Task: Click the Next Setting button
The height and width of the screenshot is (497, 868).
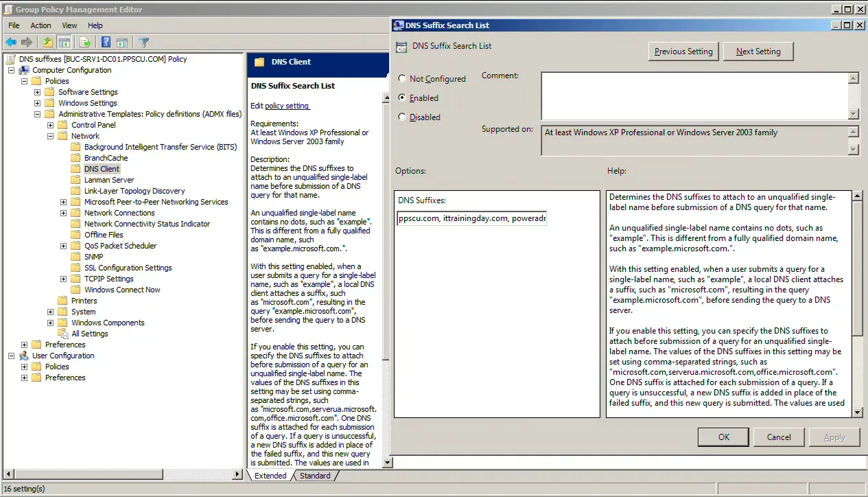Action: pos(758,51)
